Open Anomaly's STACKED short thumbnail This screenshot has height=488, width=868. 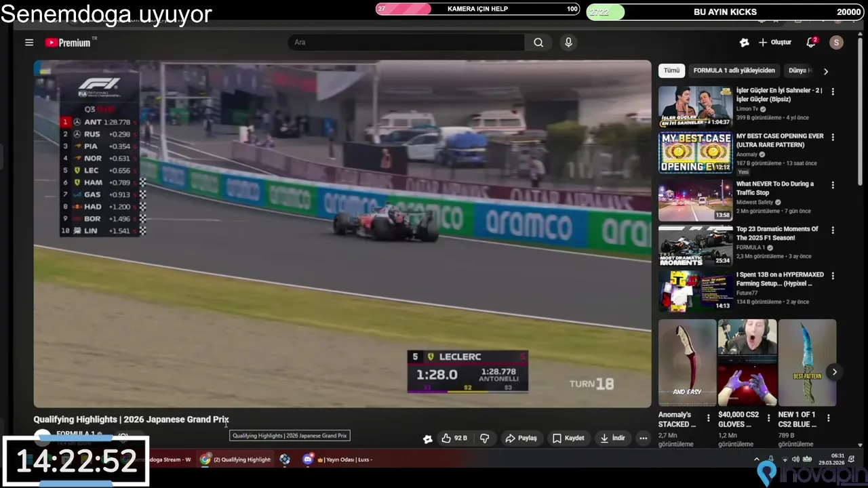[x=687, y=363]
